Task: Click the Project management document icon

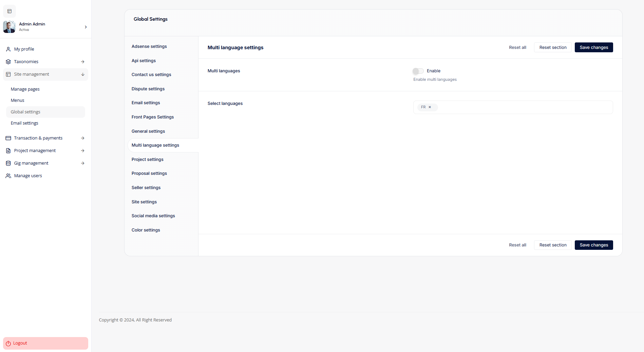Action: point(8,151)
